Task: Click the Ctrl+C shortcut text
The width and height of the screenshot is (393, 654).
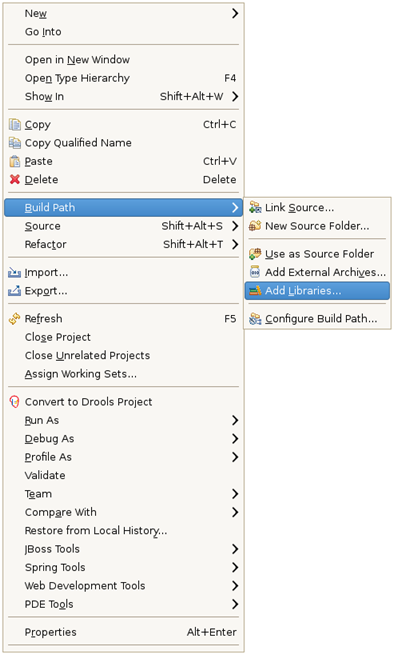Action: [x=220, y=125]
